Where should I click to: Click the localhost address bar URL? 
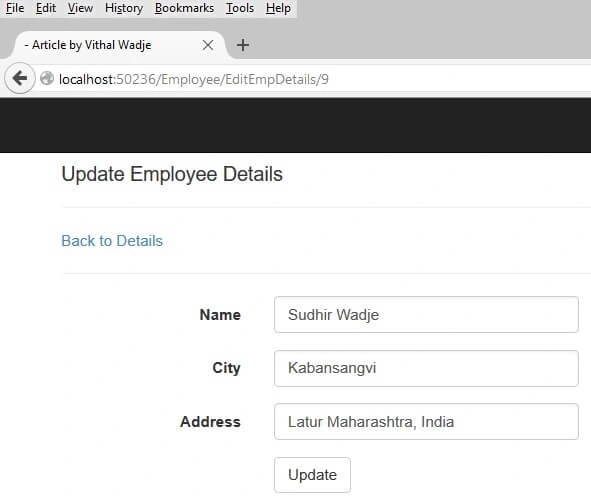click(194, 79)
